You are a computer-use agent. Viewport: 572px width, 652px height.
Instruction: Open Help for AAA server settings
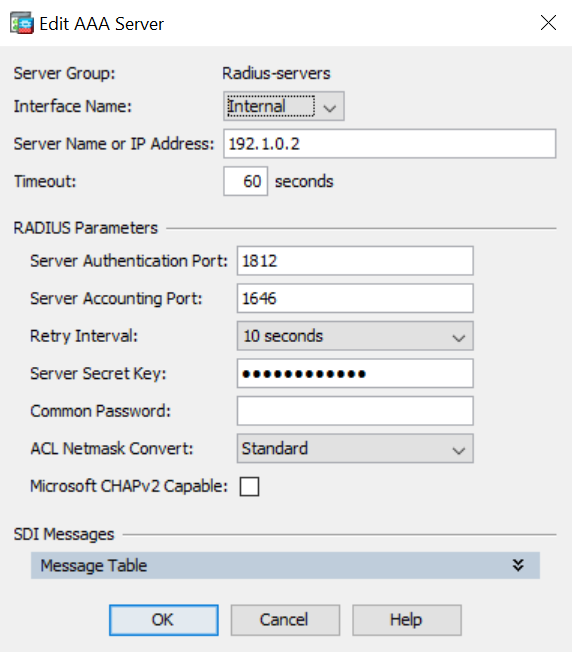(x=407, y=620)
